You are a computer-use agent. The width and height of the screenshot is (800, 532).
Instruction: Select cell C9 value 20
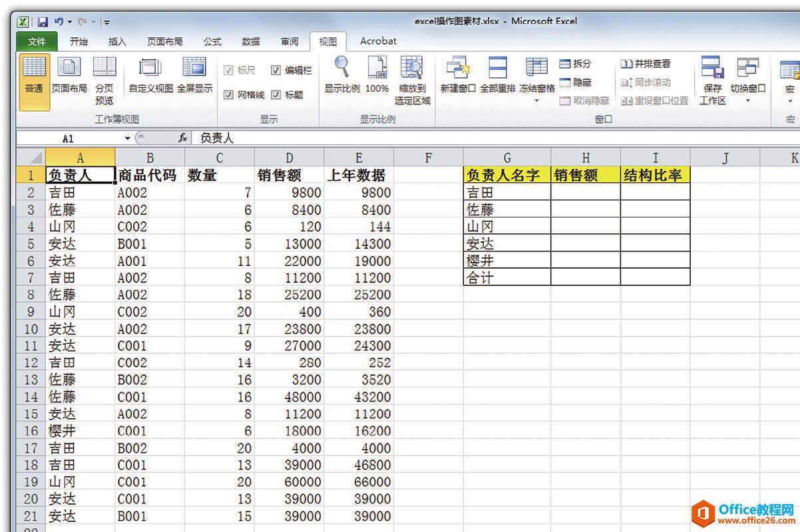pos(219,311)
